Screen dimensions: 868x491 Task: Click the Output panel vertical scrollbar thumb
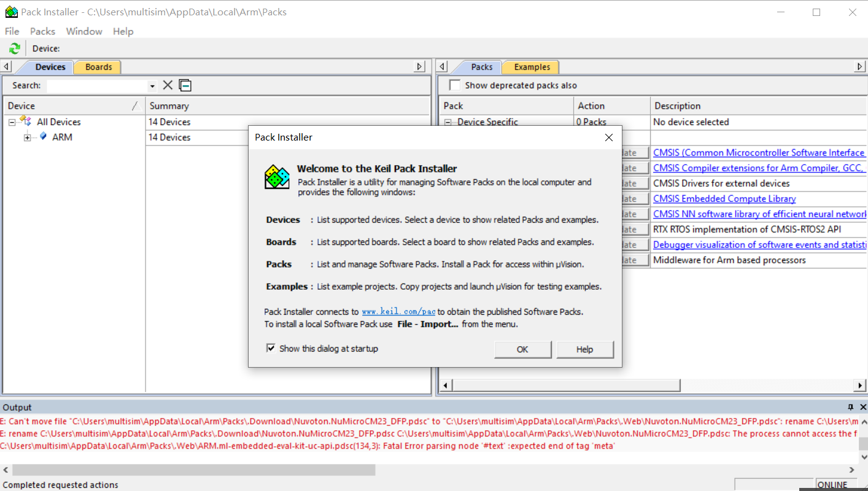coord(863,444)
